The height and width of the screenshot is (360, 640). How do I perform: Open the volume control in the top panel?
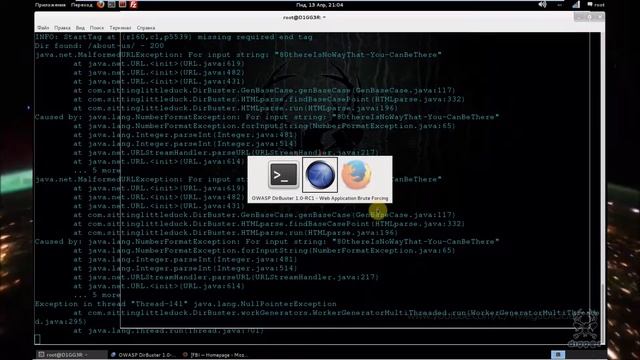542,5
